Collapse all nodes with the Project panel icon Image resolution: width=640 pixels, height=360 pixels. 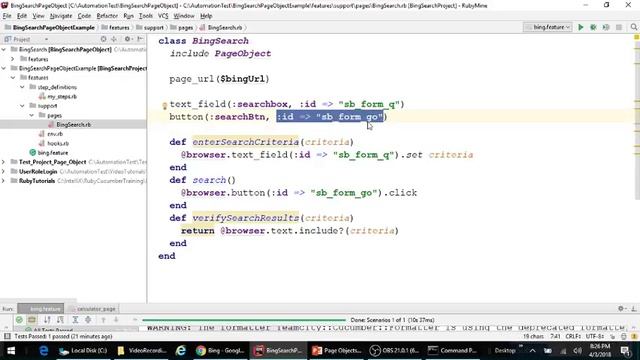[114, 39]
